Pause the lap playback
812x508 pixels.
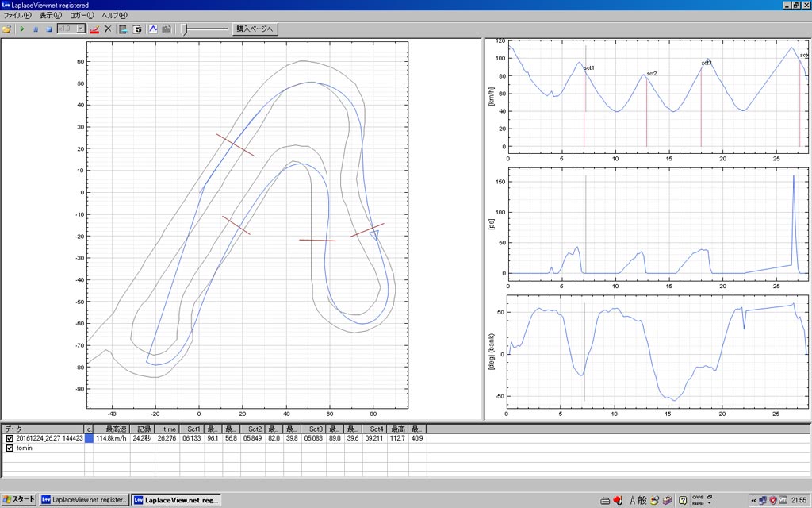click(35, 29)
